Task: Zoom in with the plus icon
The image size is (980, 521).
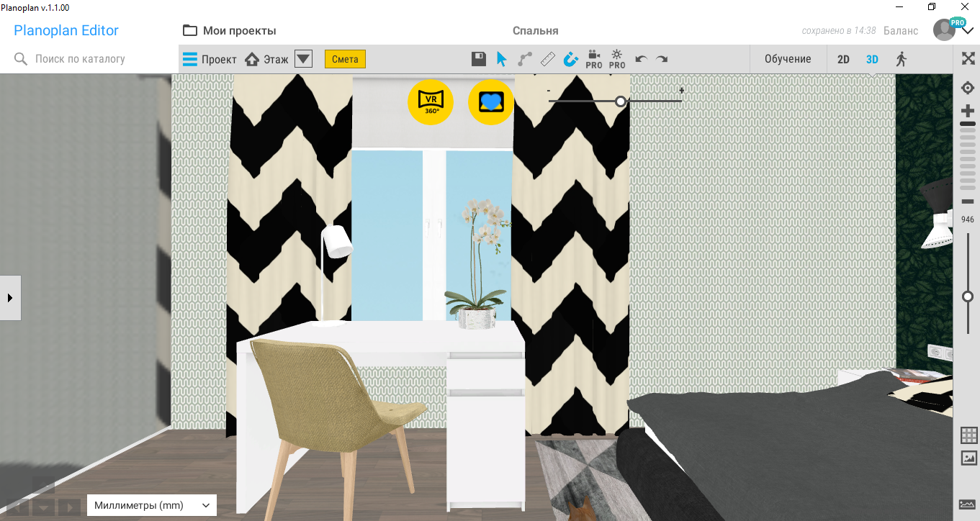Action: tap(968, 111)
